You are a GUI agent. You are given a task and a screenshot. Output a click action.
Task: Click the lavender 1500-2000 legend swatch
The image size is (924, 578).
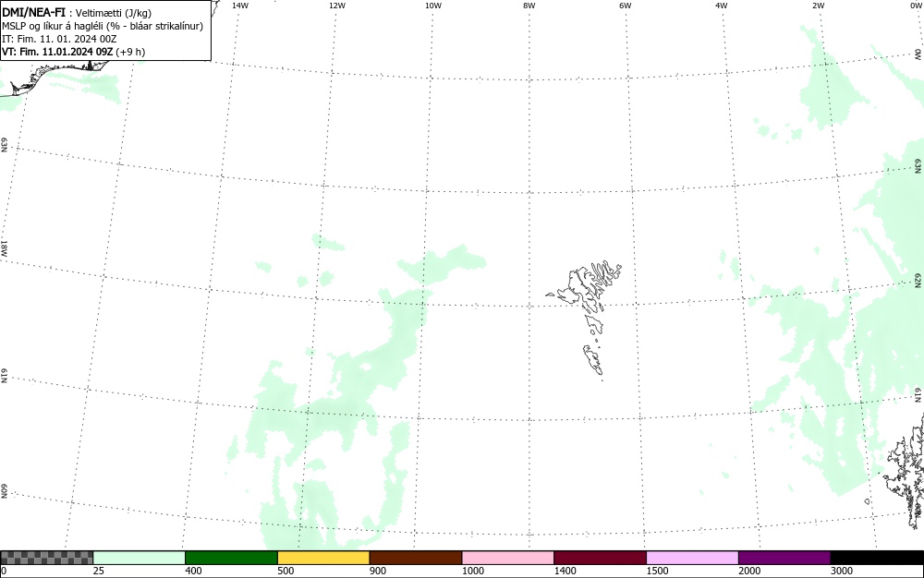tap(692, 558)
